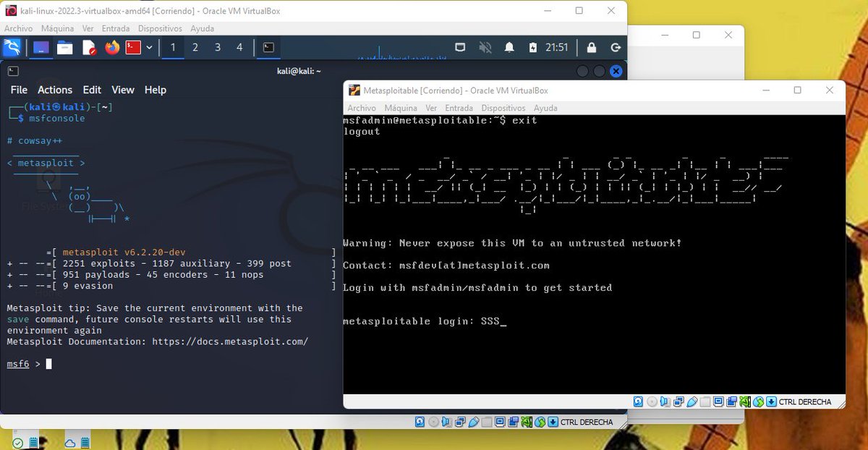Open the notifications bell in Kali panel

509,48
